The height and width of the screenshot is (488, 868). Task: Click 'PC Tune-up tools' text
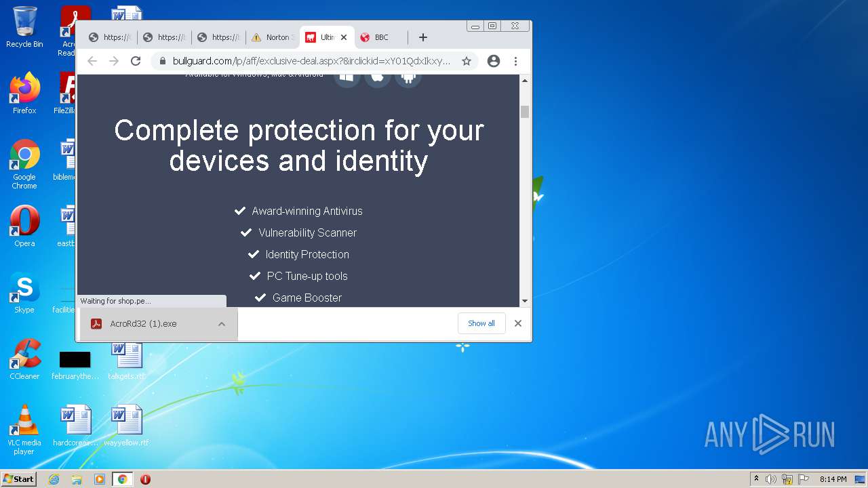pos(307,276)
